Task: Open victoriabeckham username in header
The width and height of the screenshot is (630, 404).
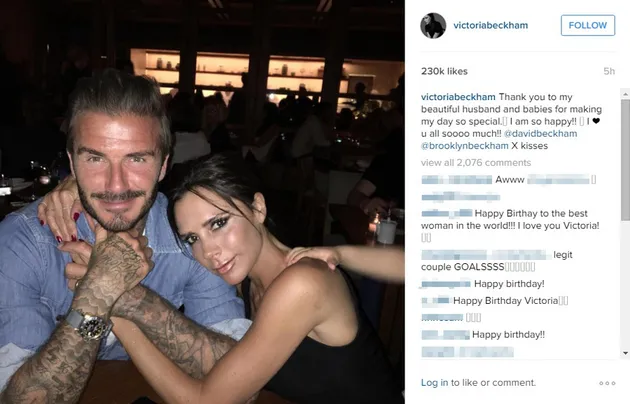Action: (x=491, y=25)
